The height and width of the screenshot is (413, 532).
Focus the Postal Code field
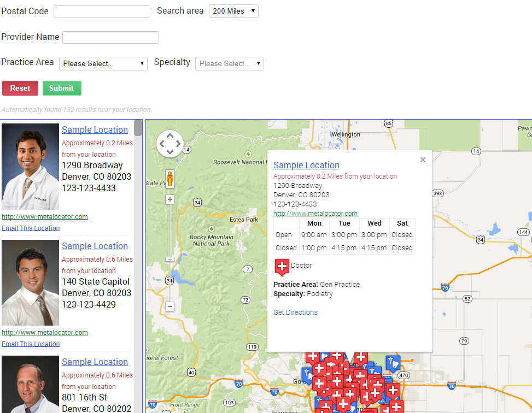tap(102, 11)
